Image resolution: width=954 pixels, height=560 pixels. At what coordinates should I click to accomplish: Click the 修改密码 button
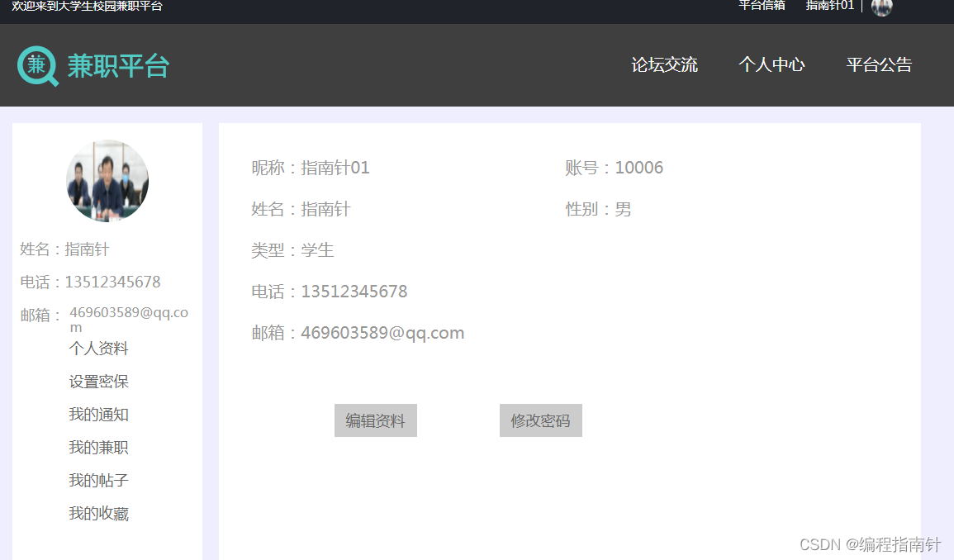pos(541,420)
